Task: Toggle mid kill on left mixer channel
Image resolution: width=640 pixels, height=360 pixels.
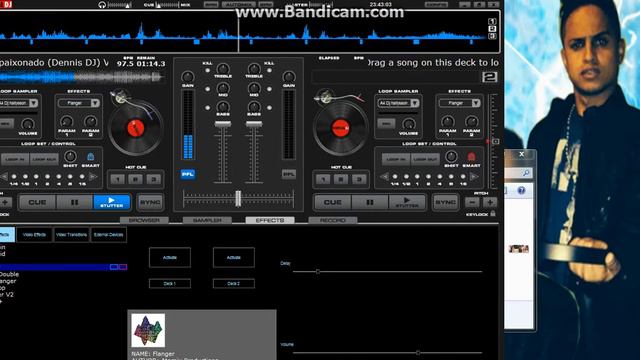Action: (207, 89)
